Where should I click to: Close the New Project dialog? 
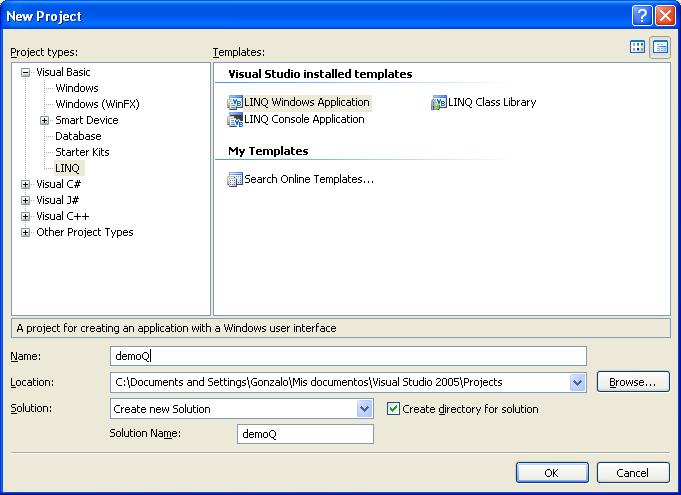(x=665, y=16)
